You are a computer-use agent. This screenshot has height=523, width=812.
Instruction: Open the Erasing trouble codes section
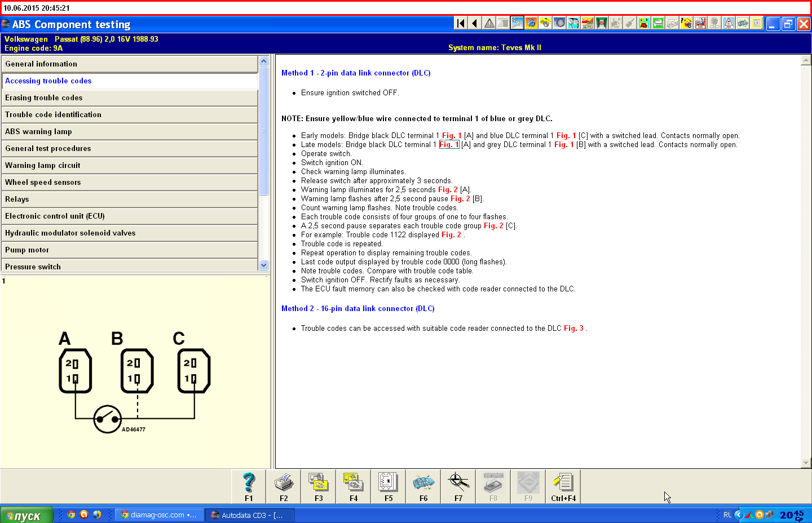tap(130, 97)
